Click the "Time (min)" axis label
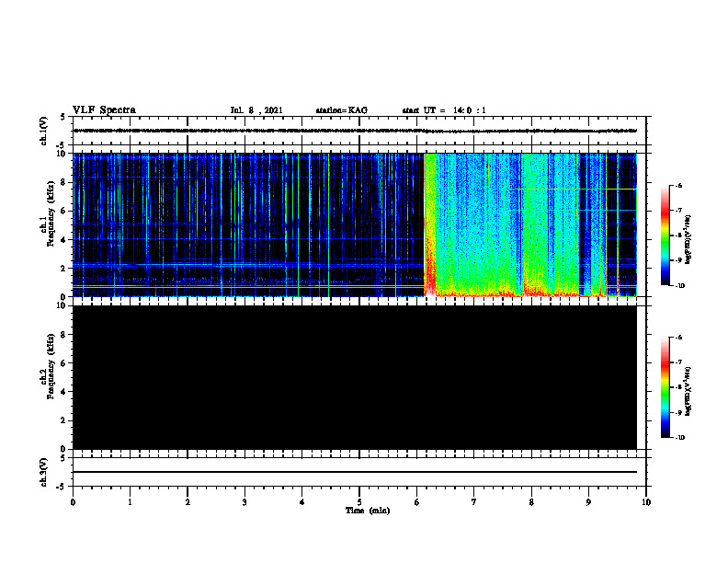This screenshot has width=728, height=563. click(368, 511)
